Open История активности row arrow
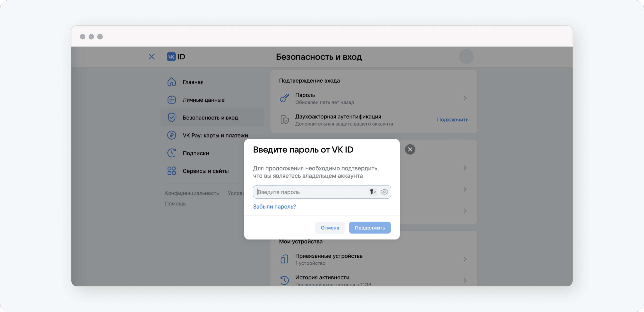Image resolution: width=644 pixels, height=312 pixels. coord(465,280)
